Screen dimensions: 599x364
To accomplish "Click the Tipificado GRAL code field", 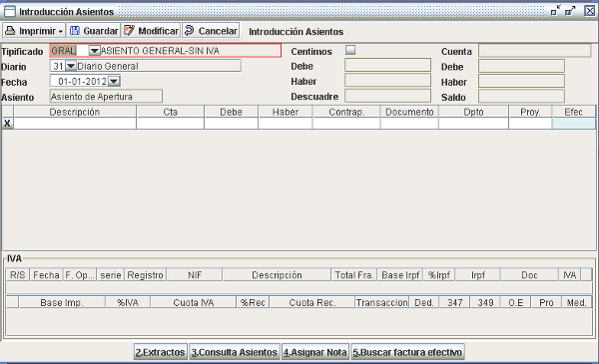I will 70,51.
